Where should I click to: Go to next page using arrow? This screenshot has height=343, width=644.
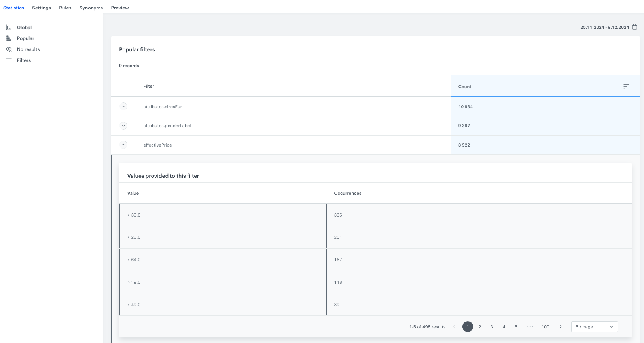coord(561,327)
